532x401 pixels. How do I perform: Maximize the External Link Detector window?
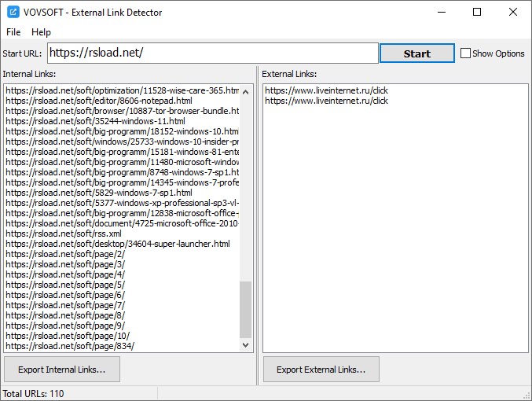click(x=477, y=13)
